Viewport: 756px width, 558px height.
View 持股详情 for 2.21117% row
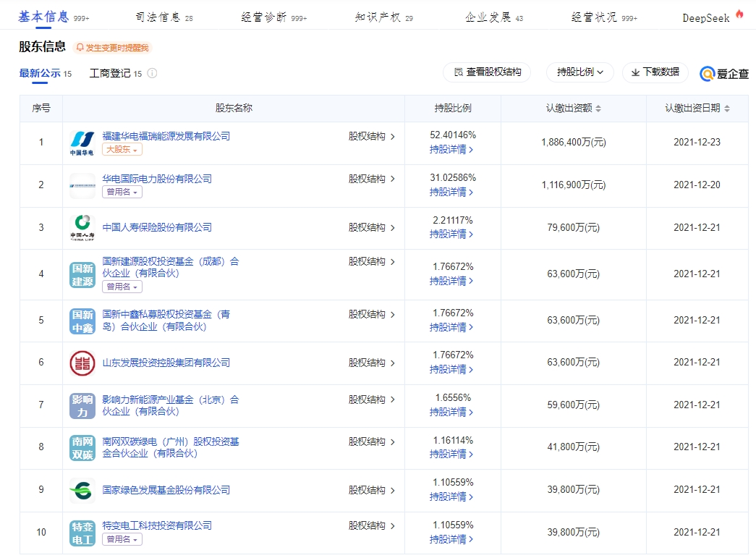[x=451, y=234]
